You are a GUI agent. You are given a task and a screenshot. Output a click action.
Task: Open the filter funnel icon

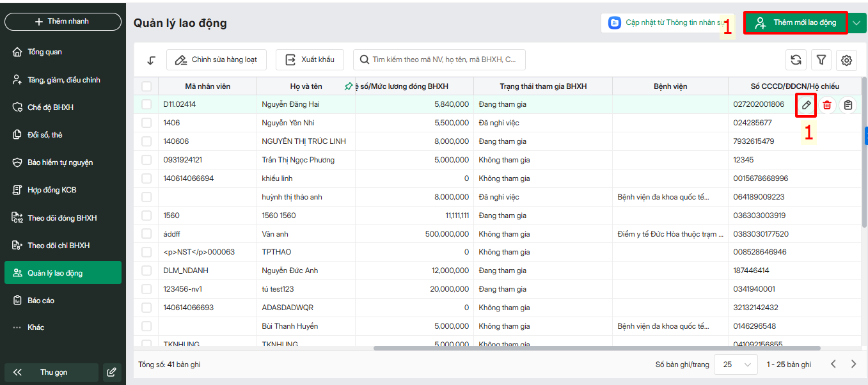point(821,60)
